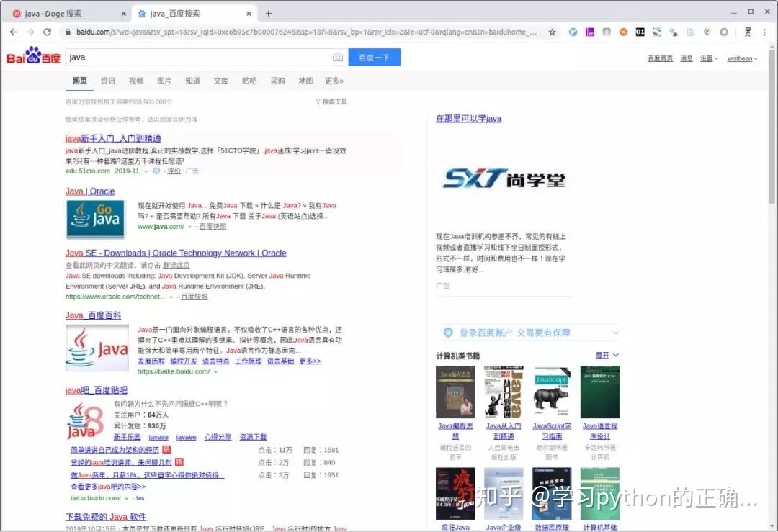778x532 pixels.
Task: Select the 文库 search category tab
Action: pos(221,81)
